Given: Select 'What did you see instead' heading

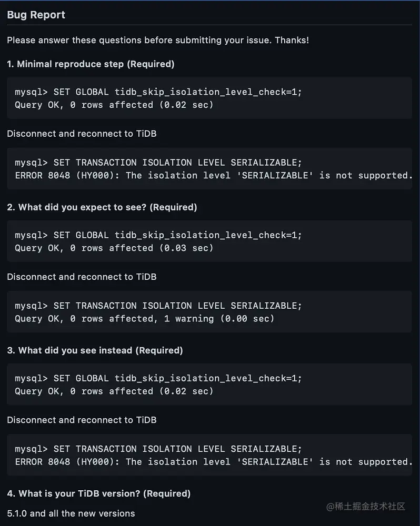Looking at the screenshot, I should [95, 350].
